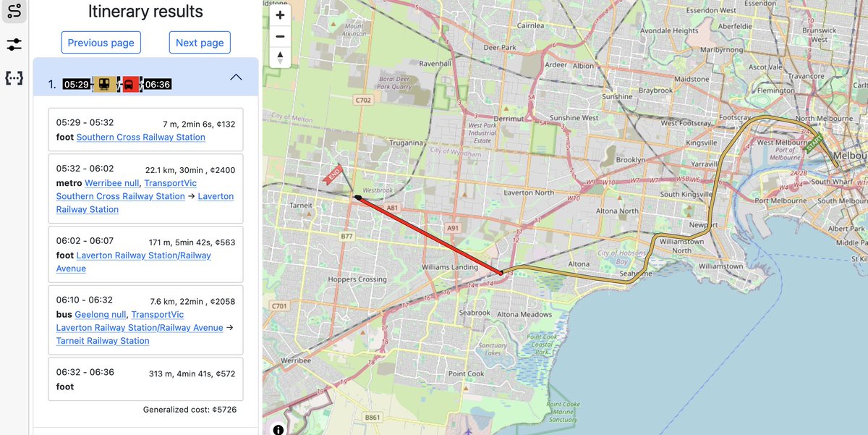Image resolution: width=868 pixels, height=435 pixels.
Task: Open Tarneit Railway Station link
Action: click(x=103, y=340)
